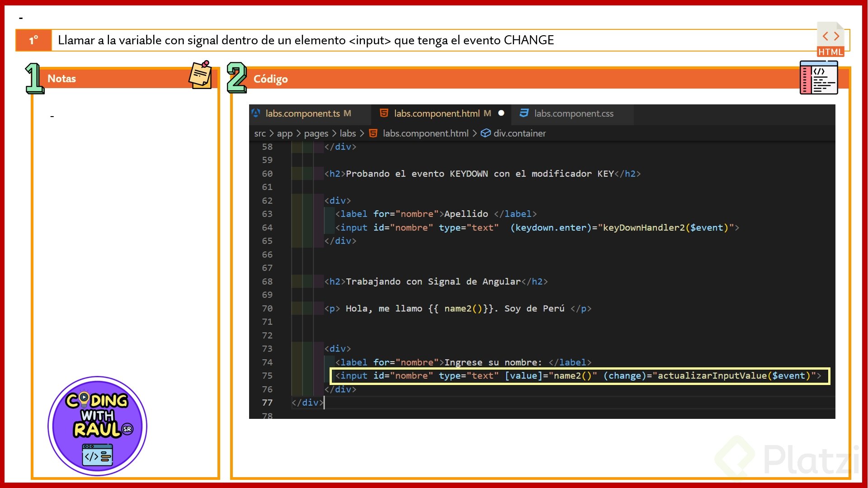Image resolution: width=868 pixels, height=488 pixels.
Task: Click the HTML5 icon on labs.component.html tab
Action: 384,113
